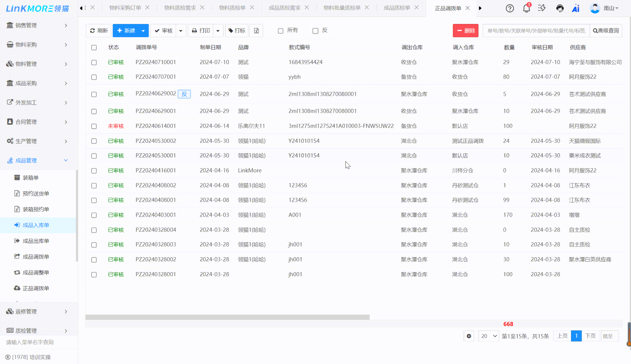
Task: Open the AI assistant icon
Action: [576, 8]
